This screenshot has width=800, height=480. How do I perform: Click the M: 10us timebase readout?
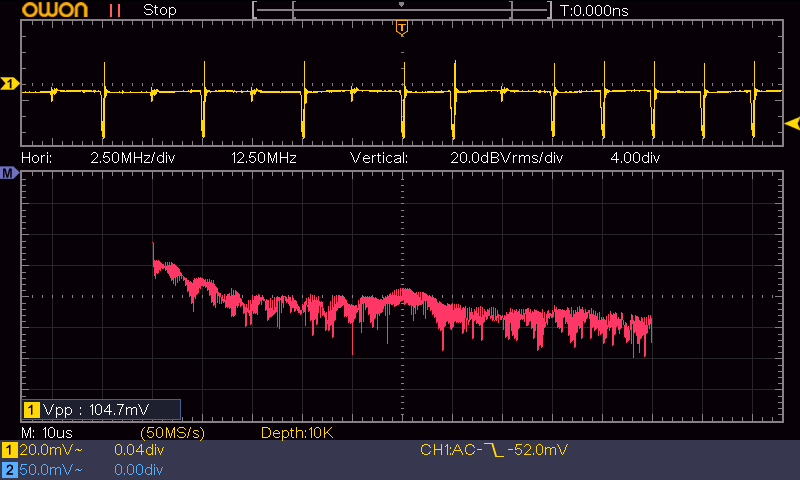(x=47, y=433)
